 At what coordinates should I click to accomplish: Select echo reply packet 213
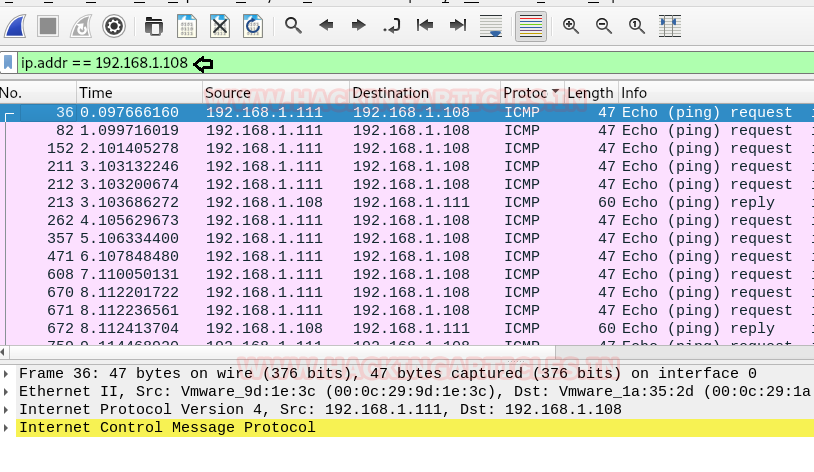tap(407, 203)
